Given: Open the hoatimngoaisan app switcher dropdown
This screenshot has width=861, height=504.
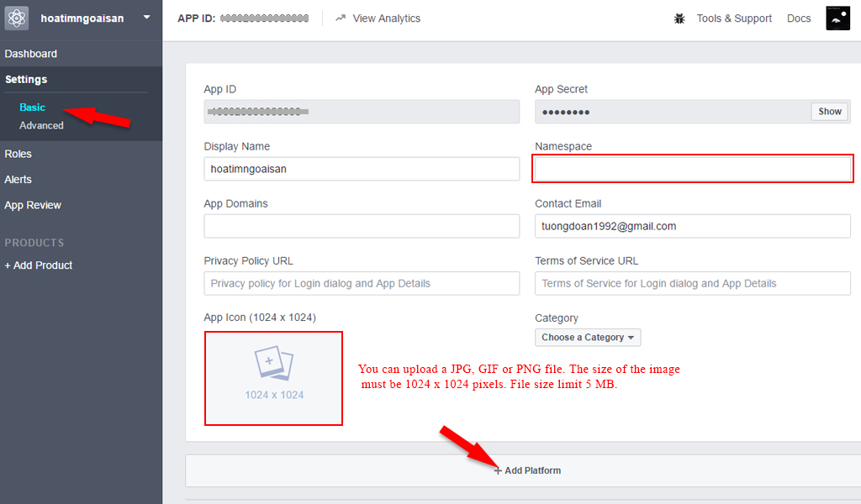Looking at the screenshot, I should click(x=146, y=18).
